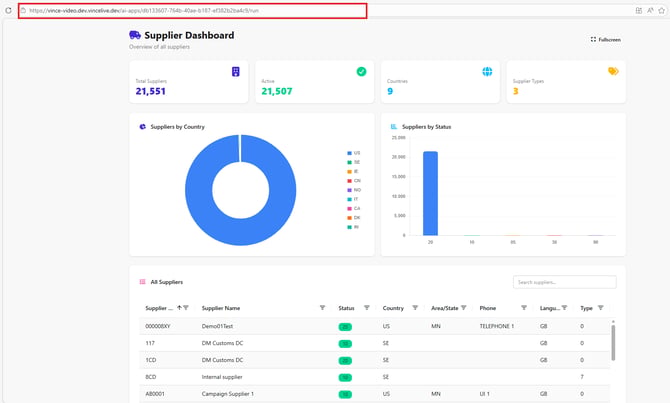Click the Internal supplier name cell

222,377
